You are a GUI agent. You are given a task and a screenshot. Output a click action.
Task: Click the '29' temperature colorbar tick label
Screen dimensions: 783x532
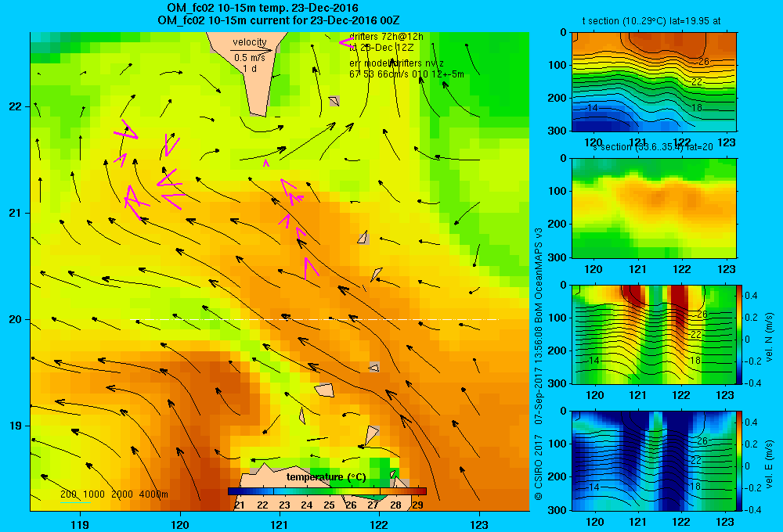point(417,505)
